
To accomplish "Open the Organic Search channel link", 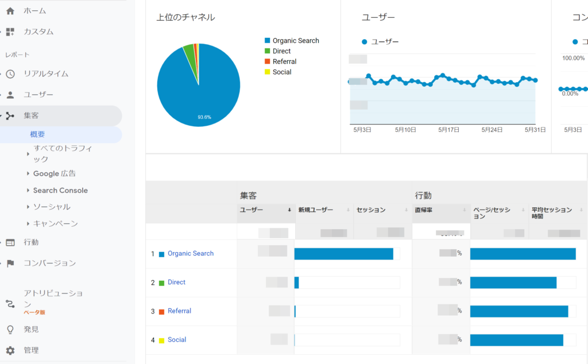I will [x=191, y=253].
